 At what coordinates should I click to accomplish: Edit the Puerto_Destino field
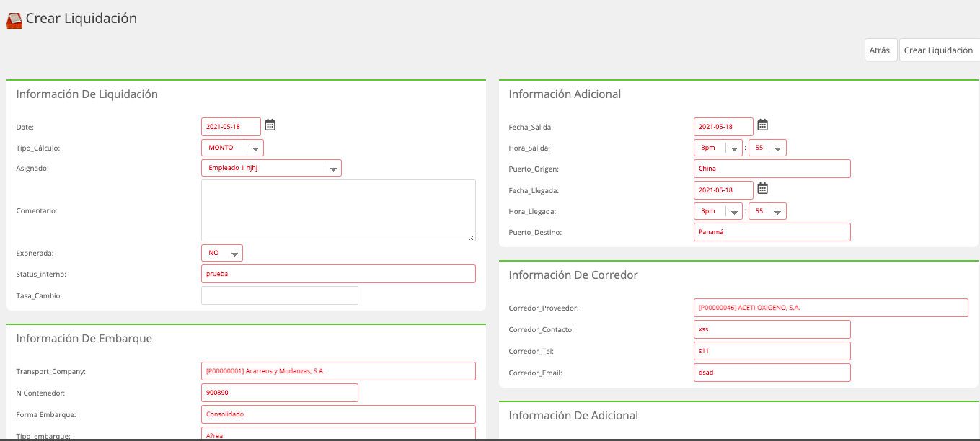coord(772,232)
